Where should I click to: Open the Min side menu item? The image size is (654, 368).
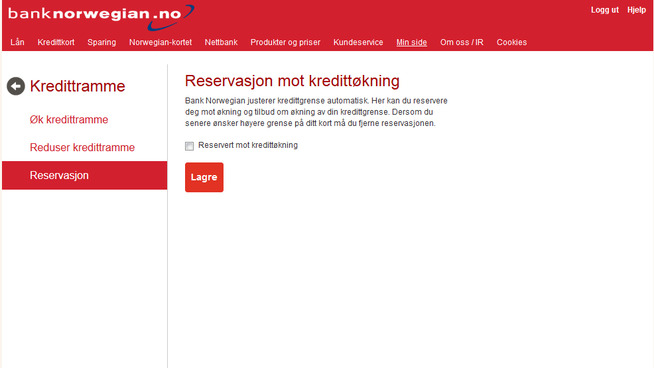(x=412, y=42)
